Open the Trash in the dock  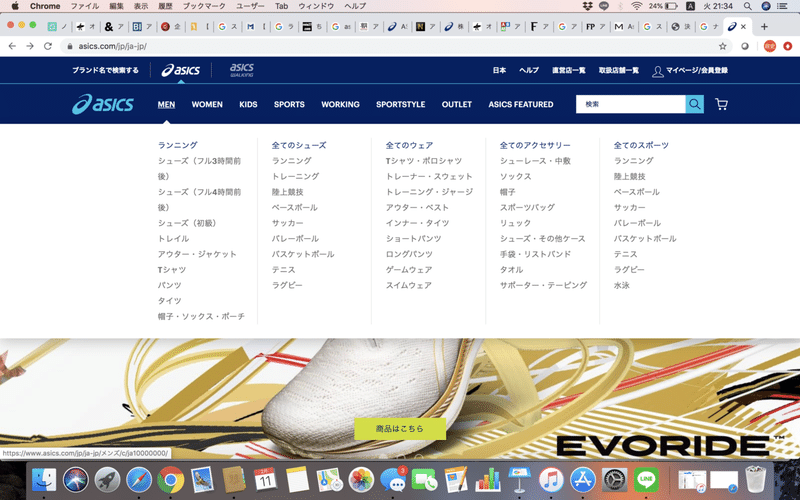(756, 480)
